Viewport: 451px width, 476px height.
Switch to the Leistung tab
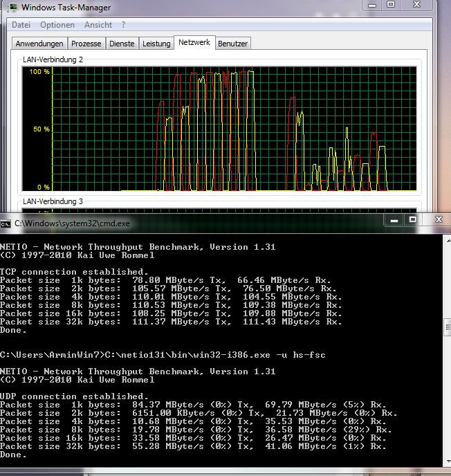click(x=156, y=44)
